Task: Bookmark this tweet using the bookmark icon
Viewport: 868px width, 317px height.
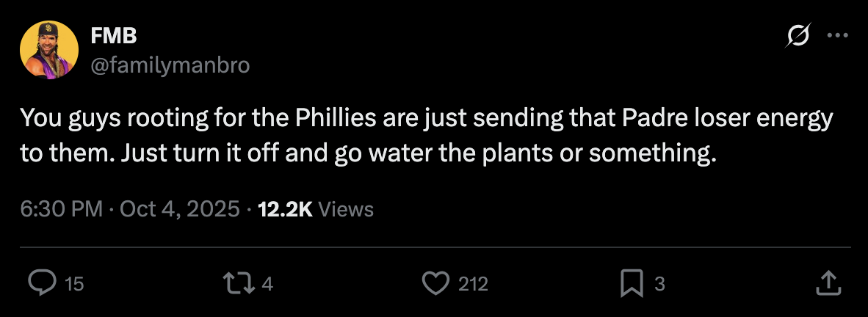Action: pos(631,283)
